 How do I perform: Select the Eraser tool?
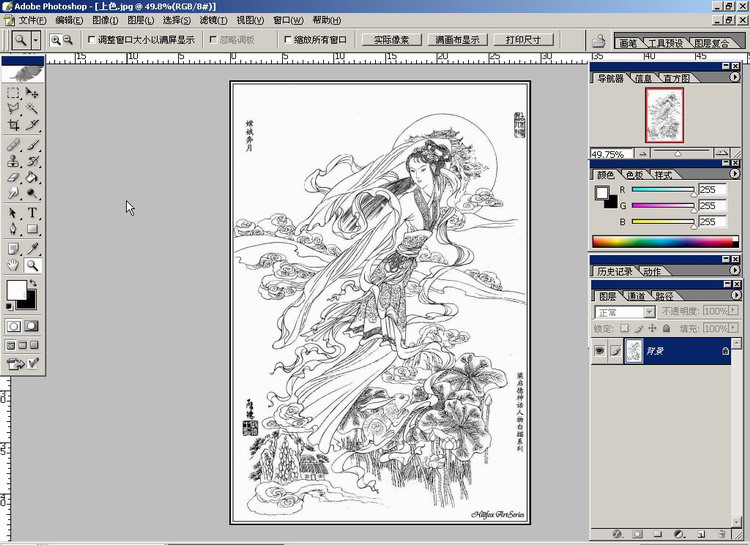[x=13, y=178]
